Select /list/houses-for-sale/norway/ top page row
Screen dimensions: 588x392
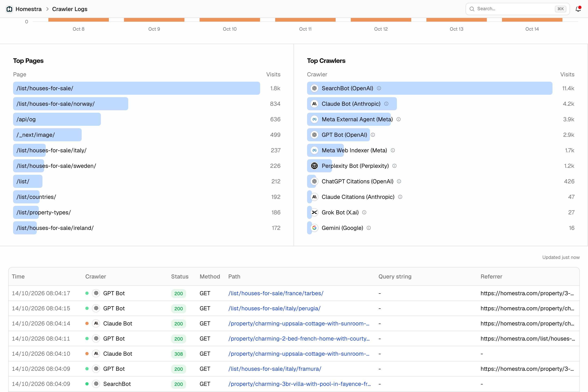147,104
